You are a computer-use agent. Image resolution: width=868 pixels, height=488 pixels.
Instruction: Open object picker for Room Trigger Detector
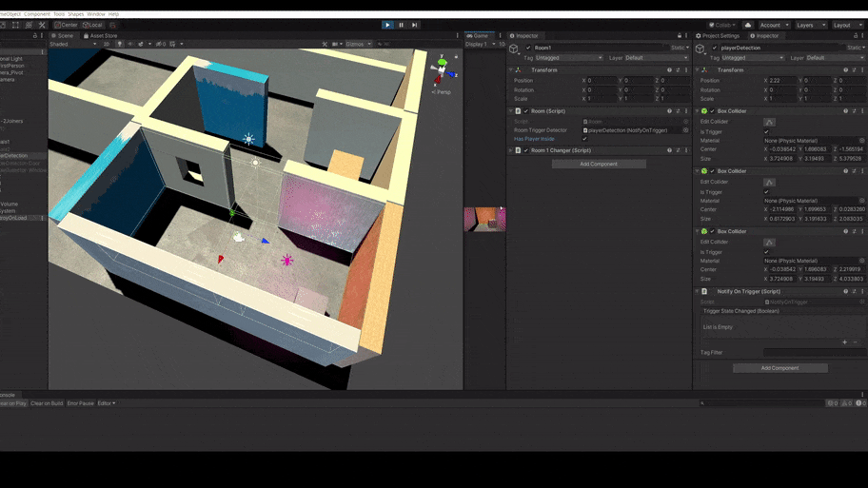[x=685, y=130]
